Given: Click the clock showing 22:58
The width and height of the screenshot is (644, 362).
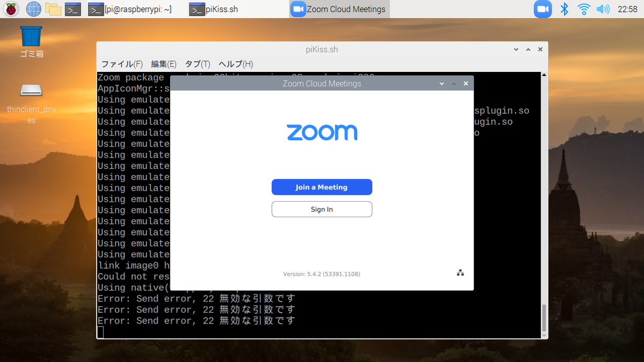Looking at the screenshot, I should (x=627, y=9).
